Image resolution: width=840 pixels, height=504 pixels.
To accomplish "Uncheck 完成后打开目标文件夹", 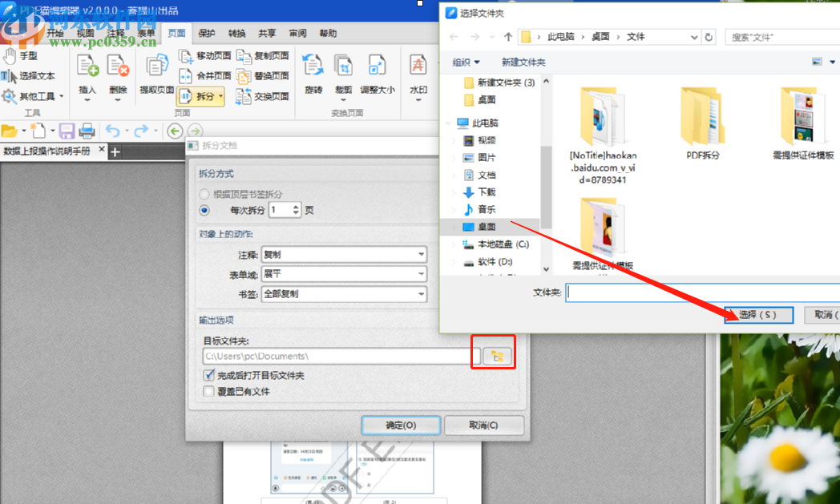I will 208,374.
